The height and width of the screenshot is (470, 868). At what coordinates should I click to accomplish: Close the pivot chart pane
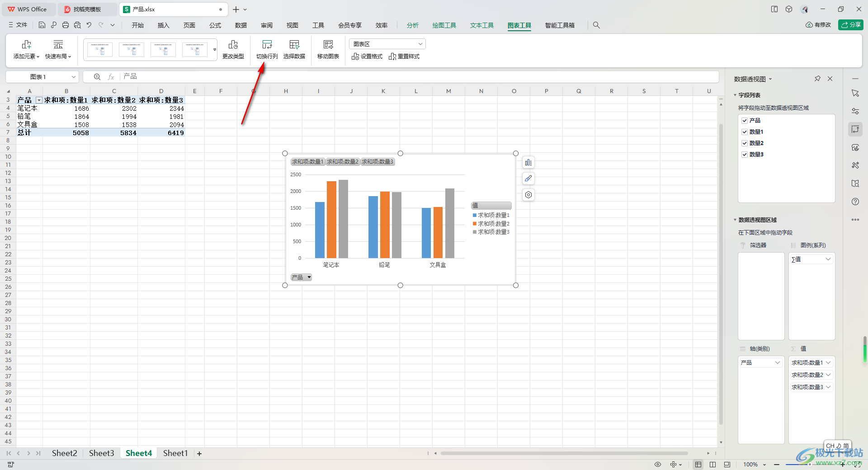click(830, 79)
